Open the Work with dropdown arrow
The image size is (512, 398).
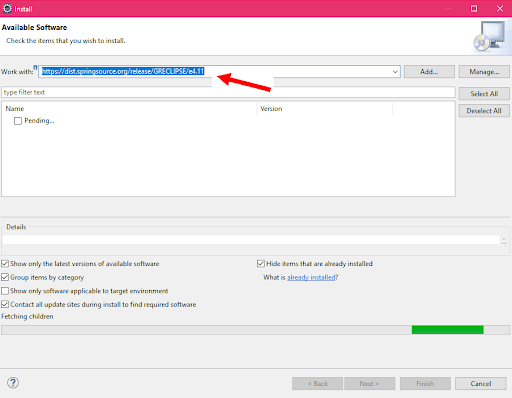tap(395, 72)
